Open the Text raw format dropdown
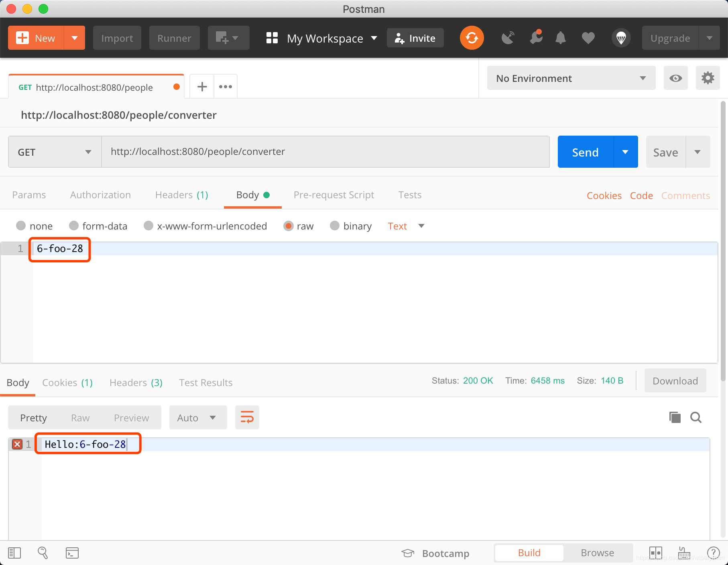Screen dimensions: 728x565 (406, 226)
